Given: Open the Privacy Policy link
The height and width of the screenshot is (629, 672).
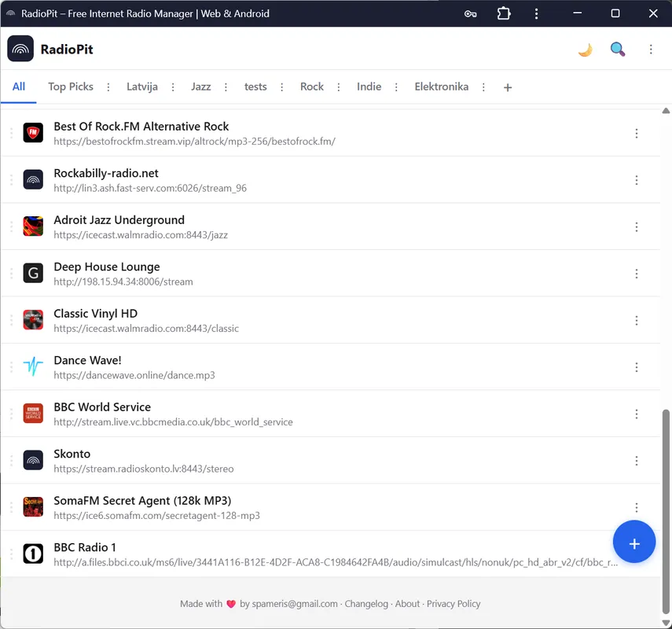Looking at the screenshot, I should click(454, 604).
